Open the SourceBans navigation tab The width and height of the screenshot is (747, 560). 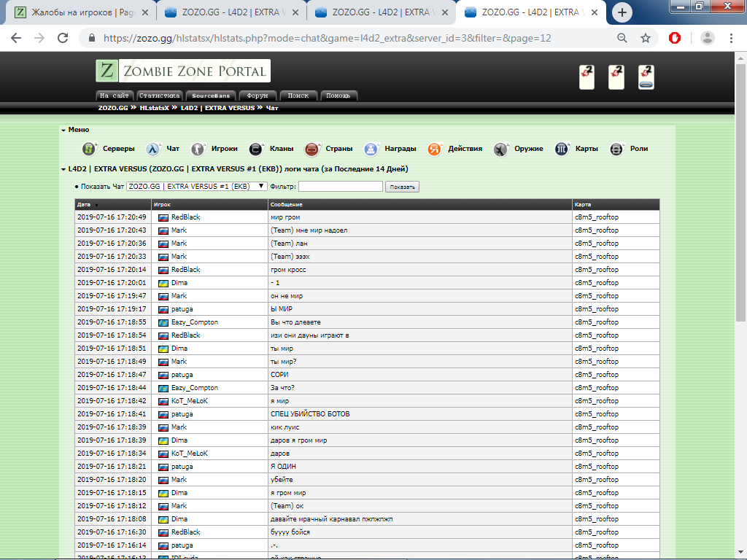point(210,96)
